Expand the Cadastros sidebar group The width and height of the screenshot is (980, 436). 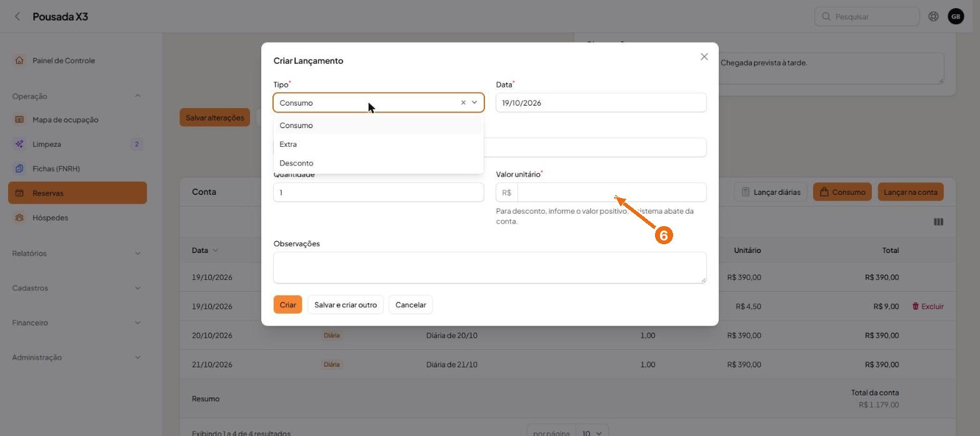[x=137, y=288]
